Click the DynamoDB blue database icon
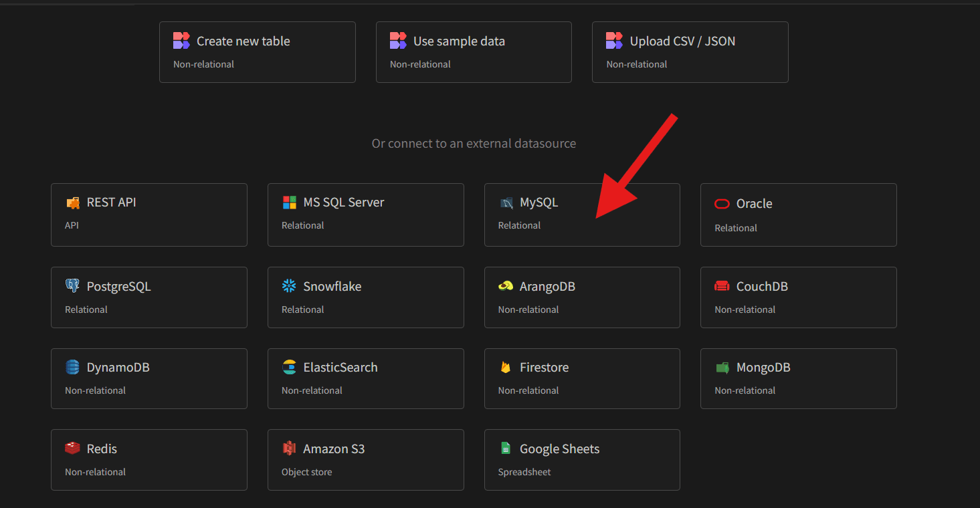980x508 pixels. pyautogui.click(x=72, y=367)
